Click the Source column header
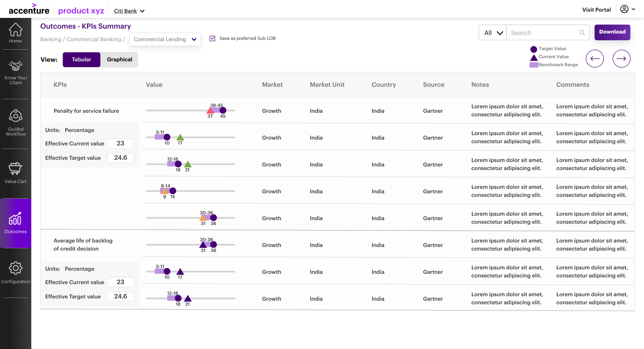This screenshot has width=644, height=349. 434,85
